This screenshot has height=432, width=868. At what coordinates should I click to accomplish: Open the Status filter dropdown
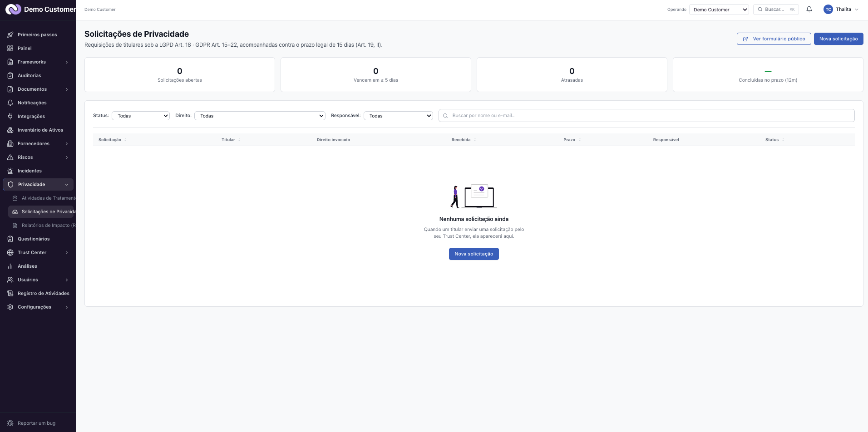tap(141, 116)
